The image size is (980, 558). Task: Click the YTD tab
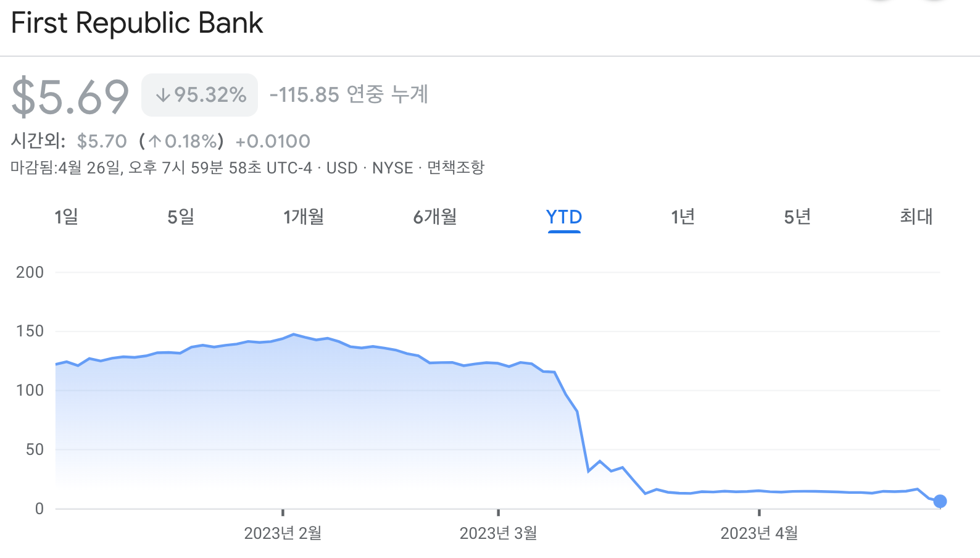click(x=564, y=217)
